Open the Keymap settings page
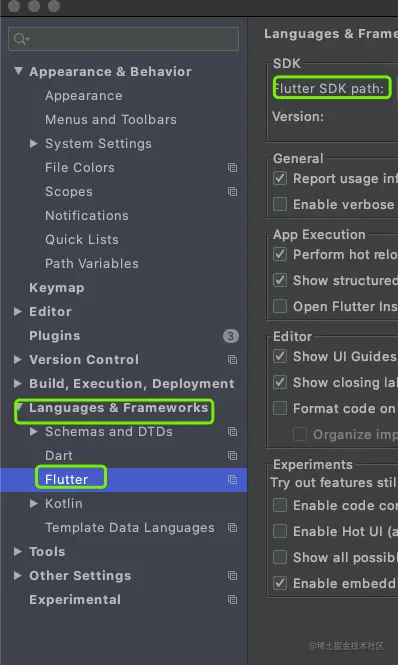Screen dimensions: 398x665 tap(56, 288)
